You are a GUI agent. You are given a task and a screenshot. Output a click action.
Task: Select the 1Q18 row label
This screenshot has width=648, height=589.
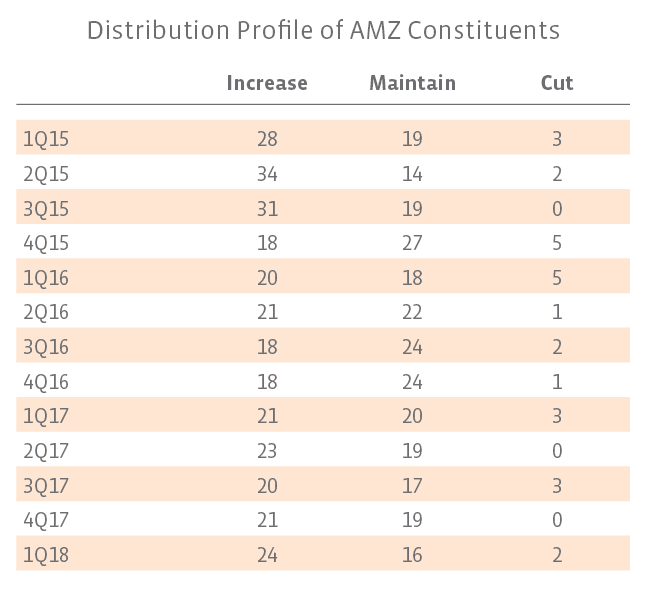click(x=46, y=554)
